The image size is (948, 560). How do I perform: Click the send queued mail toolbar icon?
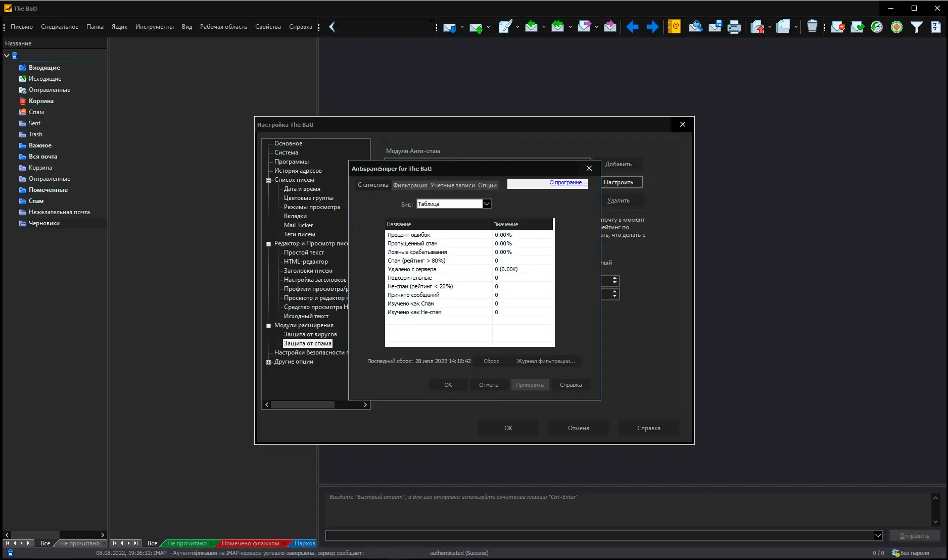(x=476, y=27)
